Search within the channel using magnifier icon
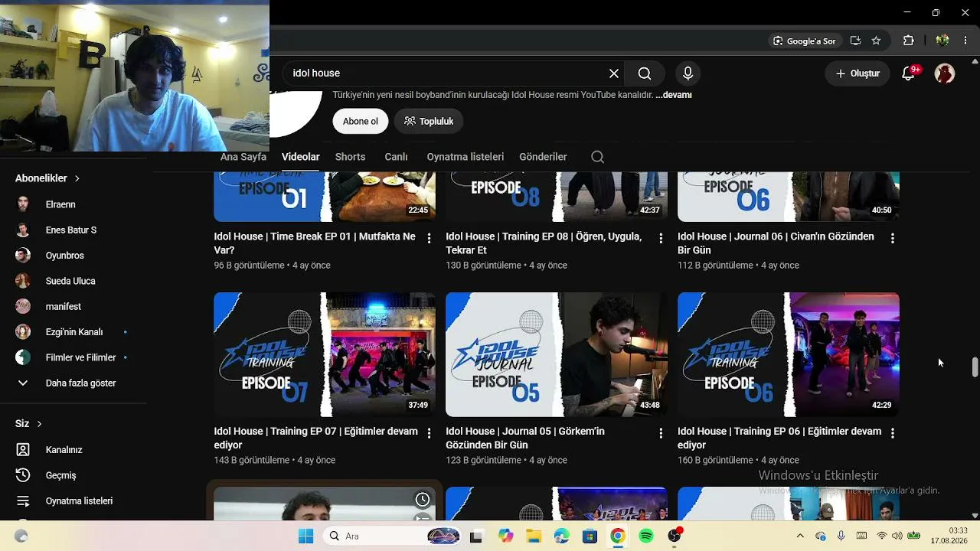Image resolution: width=980 pixels, height=551 pixels. pyautogui.click(x=598, y=157)
